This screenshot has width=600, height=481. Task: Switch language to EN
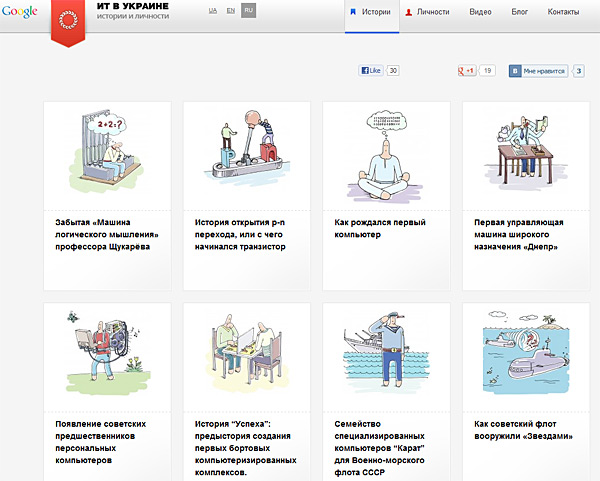[x=231, y=11]
